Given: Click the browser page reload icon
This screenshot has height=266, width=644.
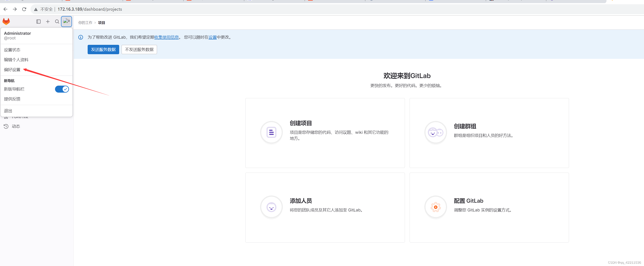Looking at the screenshot, I should 24,9.
